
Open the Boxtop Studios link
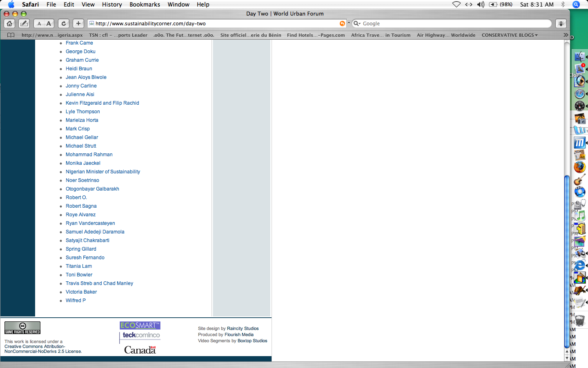252,341
